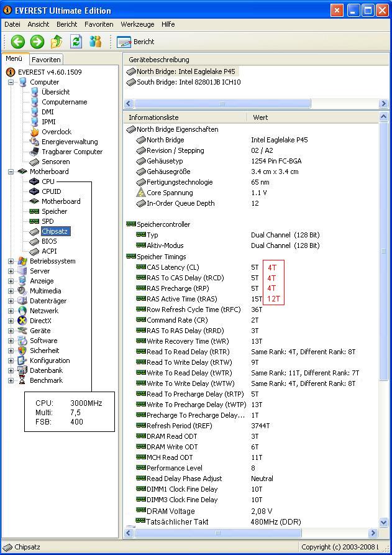Click the info list vertical scrollbar thumb
Viewport: 392px width, 555px height.
click(383, 251)
